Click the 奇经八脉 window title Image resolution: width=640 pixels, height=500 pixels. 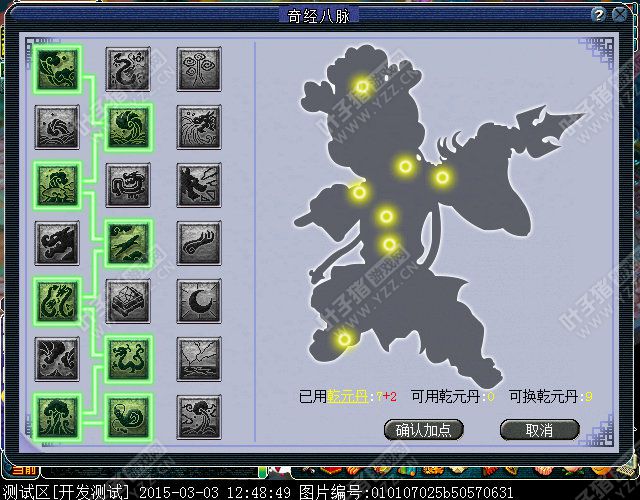tap(318, 16)
